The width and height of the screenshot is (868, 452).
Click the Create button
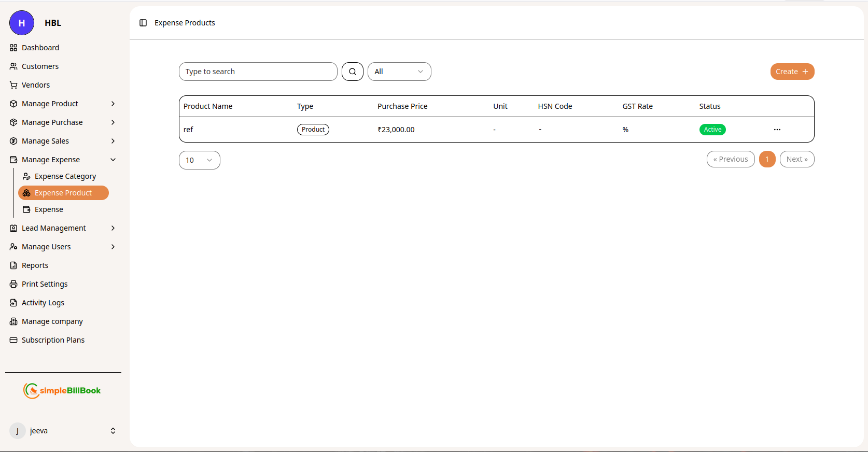pos(792,72)
